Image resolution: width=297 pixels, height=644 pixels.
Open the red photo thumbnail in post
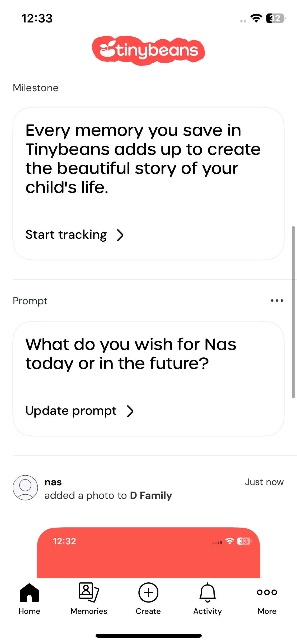[148, 553]
